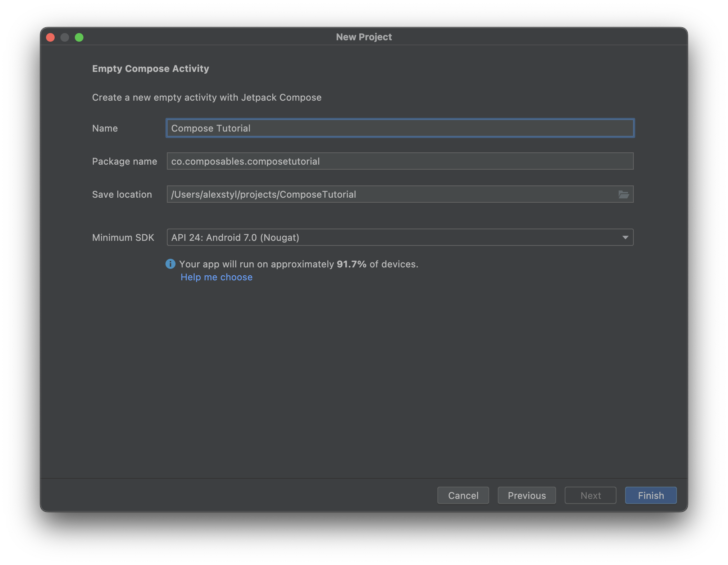
Task: Click the Previous button
Action: [527, 495]
